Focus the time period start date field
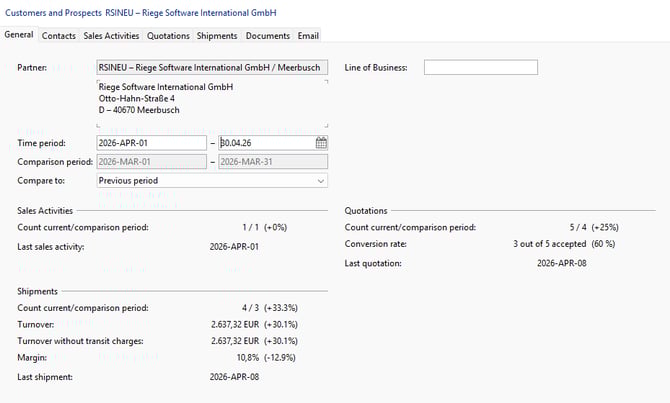 tap(150, 143)
